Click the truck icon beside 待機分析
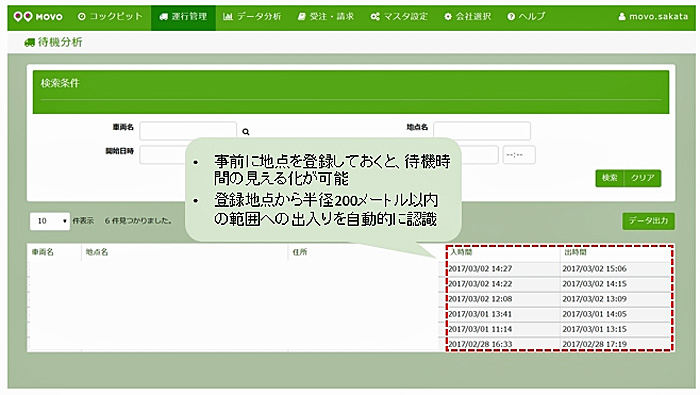This screenshot has width=700, height=395. point(29,42)
